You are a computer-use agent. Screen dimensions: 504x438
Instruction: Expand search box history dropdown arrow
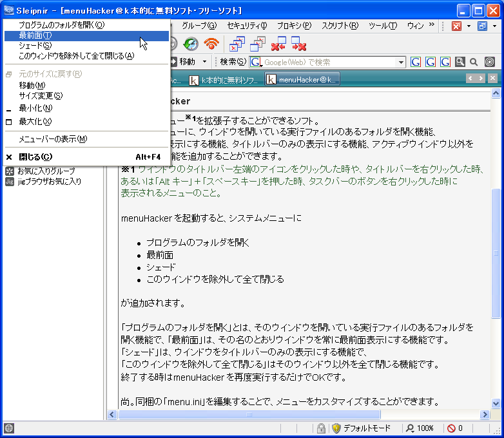tap(401, 62)
